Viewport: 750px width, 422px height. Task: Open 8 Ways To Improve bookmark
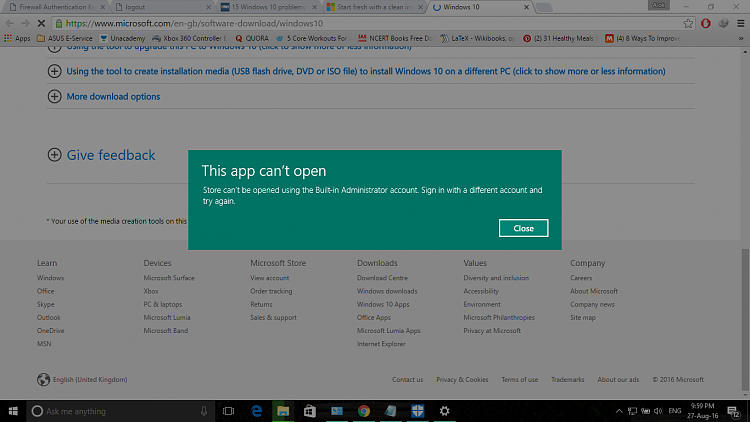642,38
